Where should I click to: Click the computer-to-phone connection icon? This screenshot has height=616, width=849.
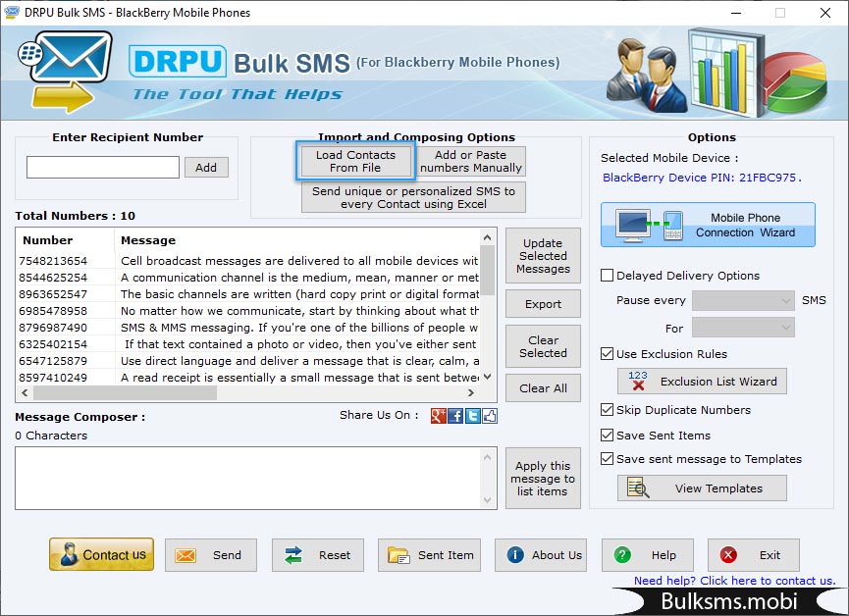(x=649, y=226)
